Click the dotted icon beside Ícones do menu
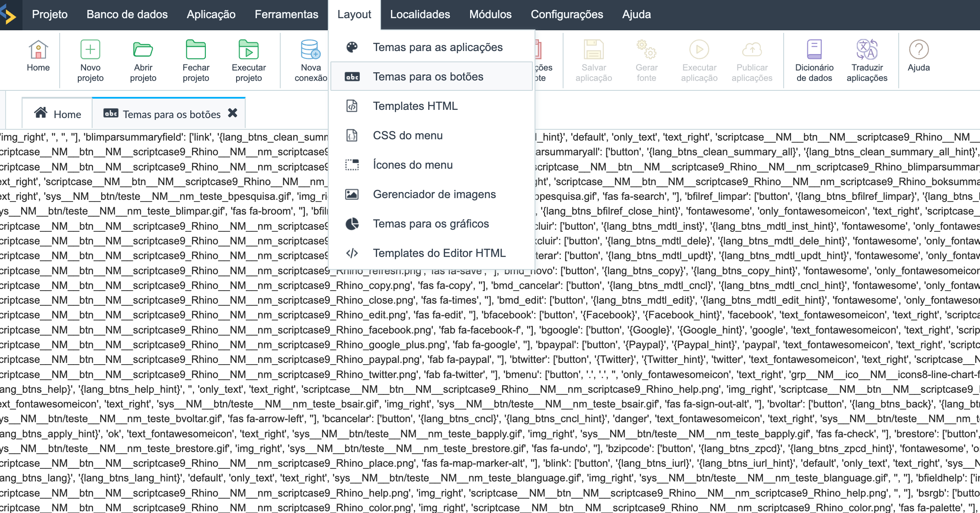 pos(352,165)
